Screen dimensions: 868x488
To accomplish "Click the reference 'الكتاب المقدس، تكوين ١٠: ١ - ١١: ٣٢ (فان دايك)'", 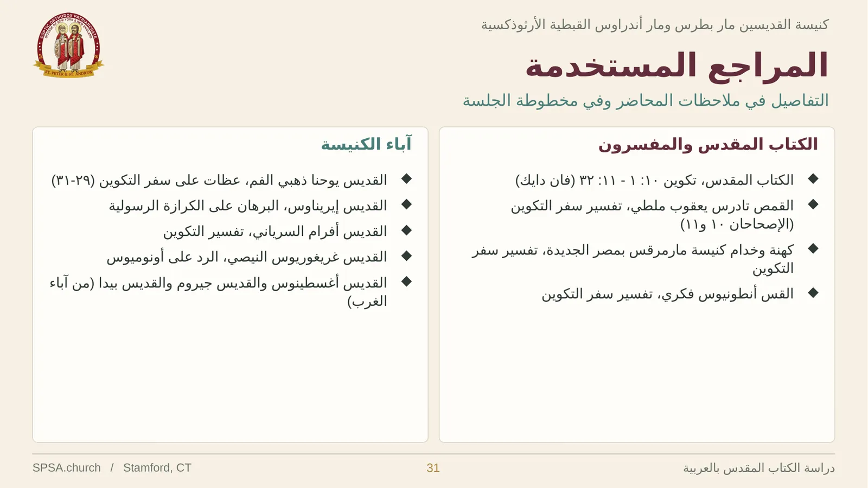I will point(654,181).
